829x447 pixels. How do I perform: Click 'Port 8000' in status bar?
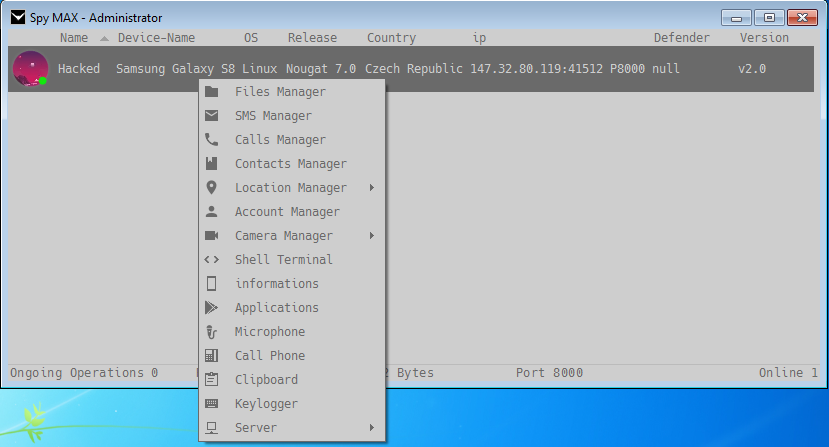tap(549, 373)
